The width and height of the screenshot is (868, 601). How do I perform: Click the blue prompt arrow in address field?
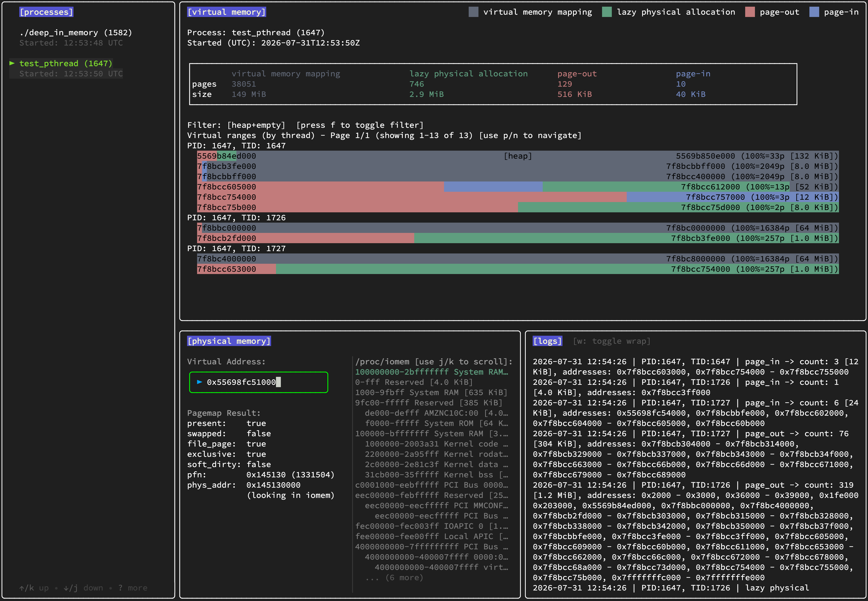[x=199, y=382]
